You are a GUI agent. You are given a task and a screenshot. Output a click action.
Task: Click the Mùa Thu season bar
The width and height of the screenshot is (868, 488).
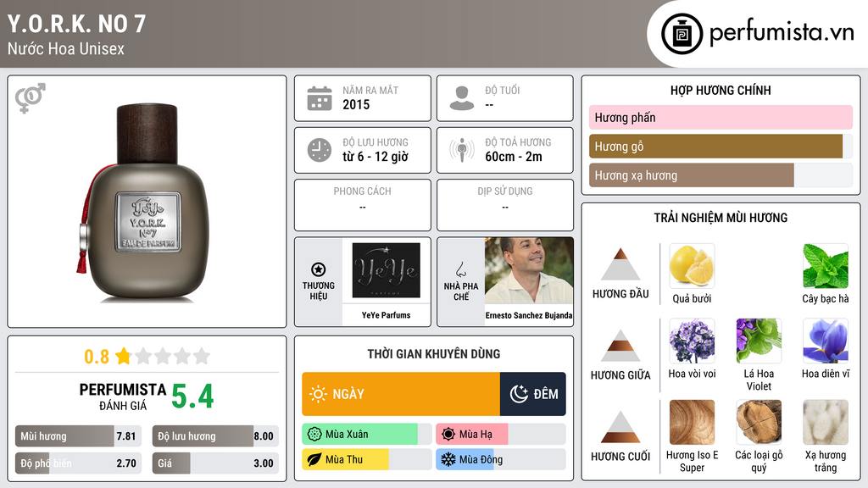[366, 459]
